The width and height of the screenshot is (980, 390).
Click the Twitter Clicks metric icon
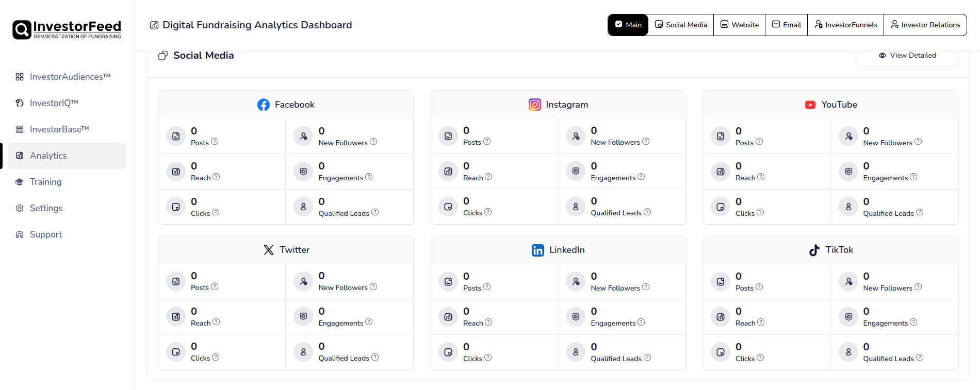click(x=176, y=352)
